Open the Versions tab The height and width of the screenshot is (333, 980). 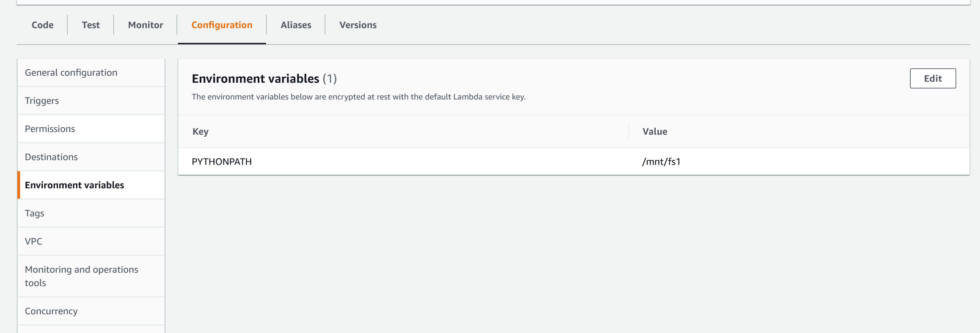[357, 25]
